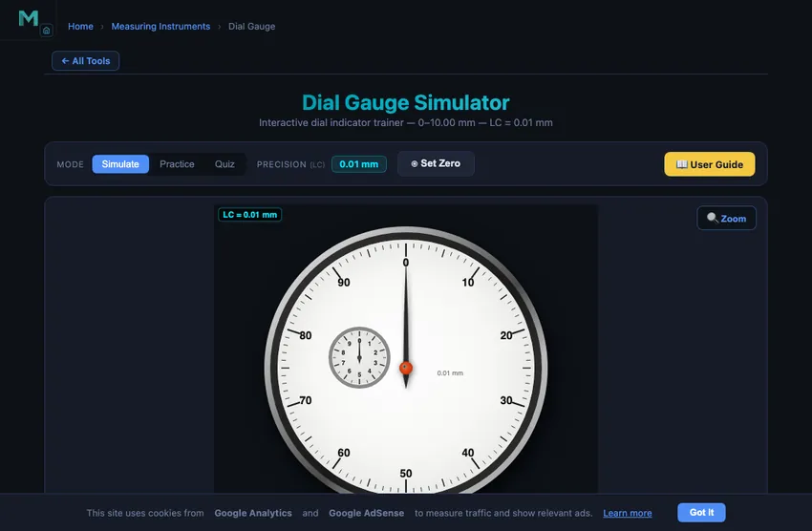Select Simulate mode
This screenshot has width=812, height=531.
(x=120, y=164)
